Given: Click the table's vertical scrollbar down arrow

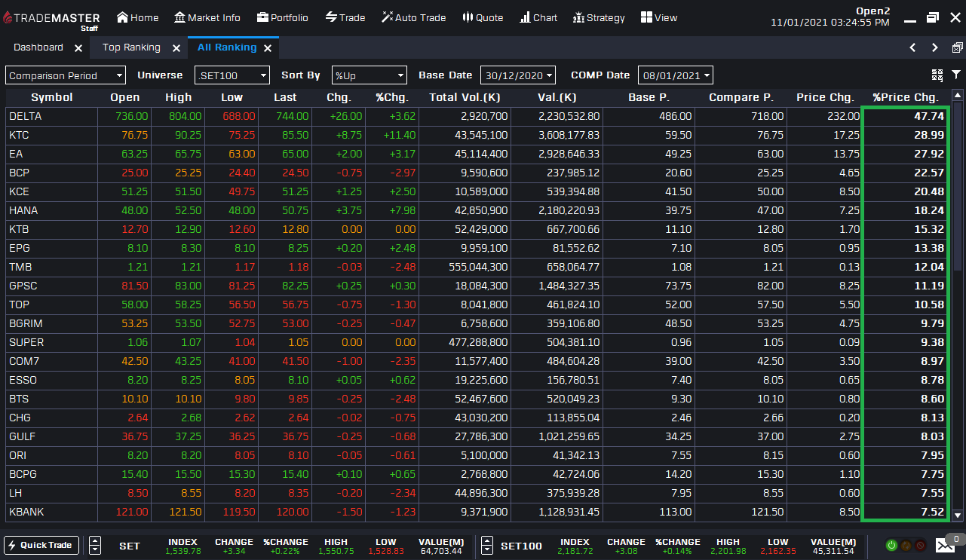Looking at the screenshot, I should click(x=958, y=516).
